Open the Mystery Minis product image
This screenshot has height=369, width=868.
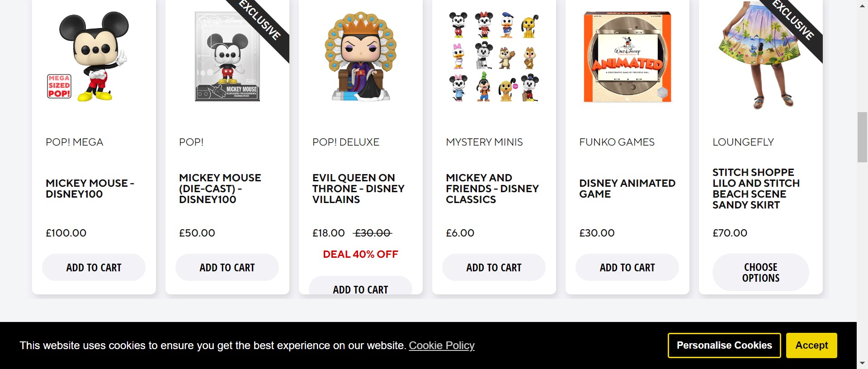point(494,56)
